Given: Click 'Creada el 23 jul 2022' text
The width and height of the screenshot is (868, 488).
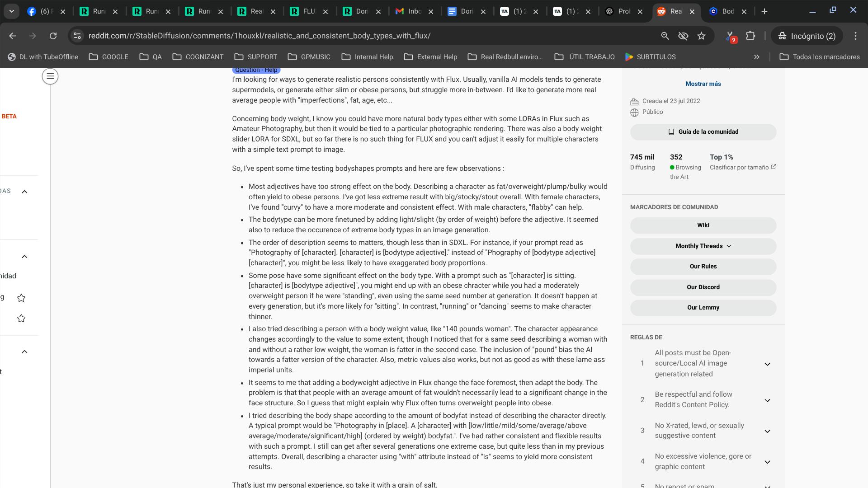Looking at the screenshot, I should pyautogui.click(x=671, y=101).
